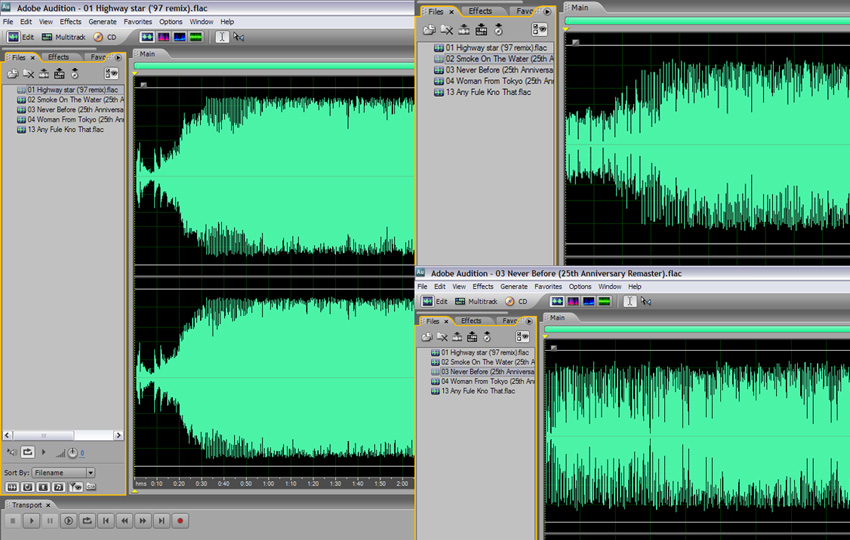Open panel flyout arrow in Never Before Files panel
Viewport: 850px width, 540px height.
(x=529, y=321)
